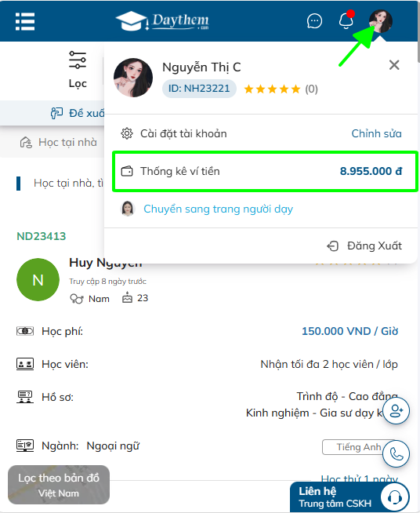Open Thống kê ví tiền wallet row
The width and height of the screenshot is (420, 513).
pos(265,171)
